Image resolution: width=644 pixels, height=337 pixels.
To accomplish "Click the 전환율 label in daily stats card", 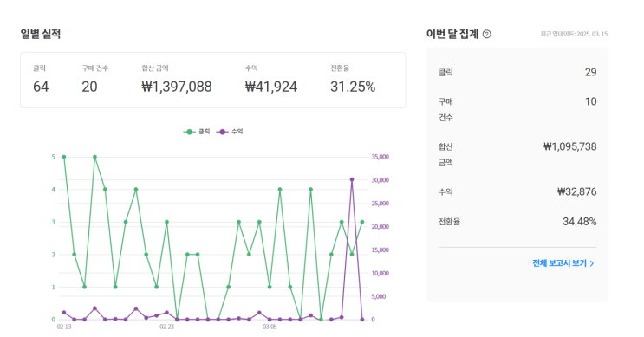I will [x=340, y=68].
